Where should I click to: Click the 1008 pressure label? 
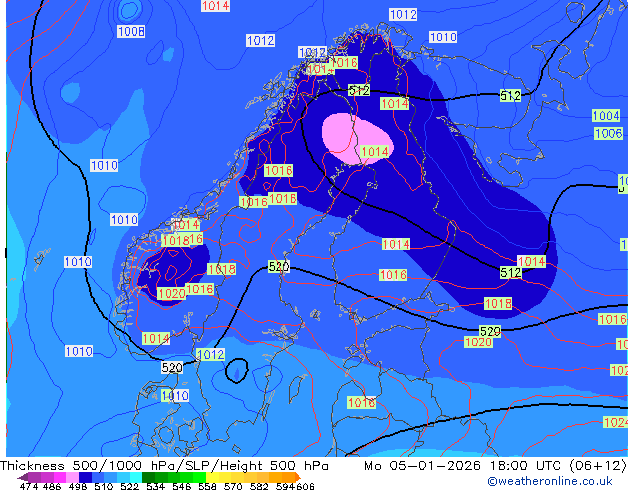click(x=131, y=31)
